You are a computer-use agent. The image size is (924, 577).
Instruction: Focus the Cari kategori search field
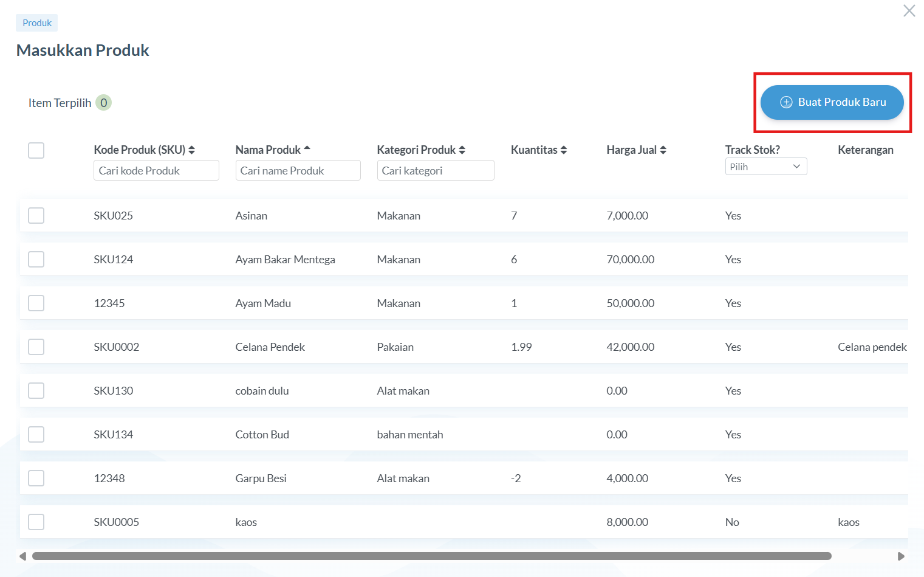coord(436,171)
